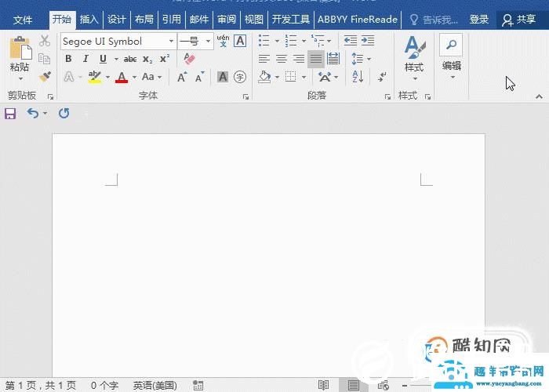
Task: Open Font dialog launcher
Action: point(245,96)
